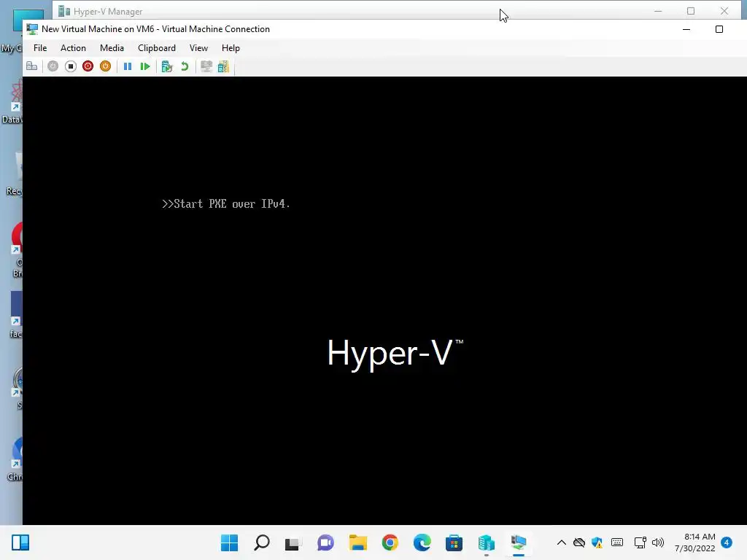Open the touch keyboard tray icon
This screenshot has height=560, width=747.
(617, 542)
